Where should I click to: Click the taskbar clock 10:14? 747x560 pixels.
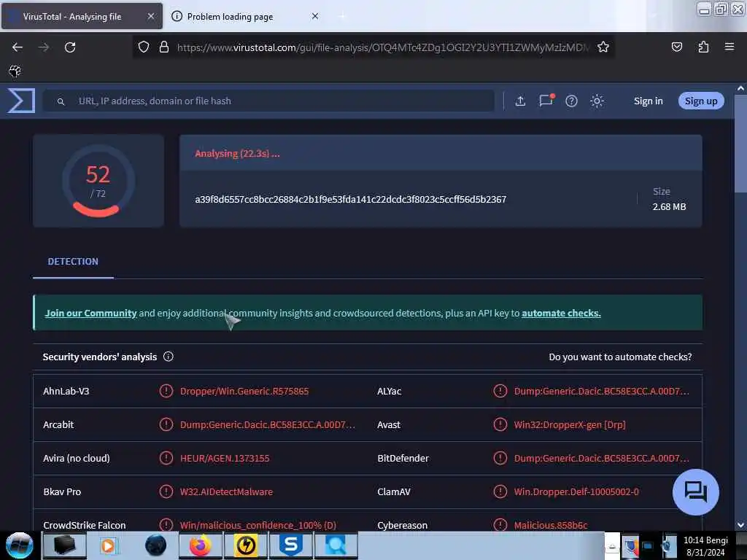click(705, 540)
